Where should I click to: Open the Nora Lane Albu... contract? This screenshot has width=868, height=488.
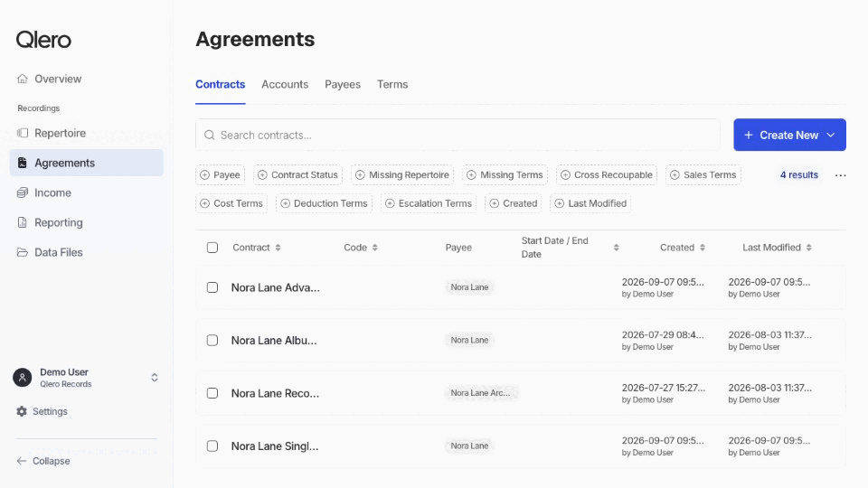click(274, 341)
